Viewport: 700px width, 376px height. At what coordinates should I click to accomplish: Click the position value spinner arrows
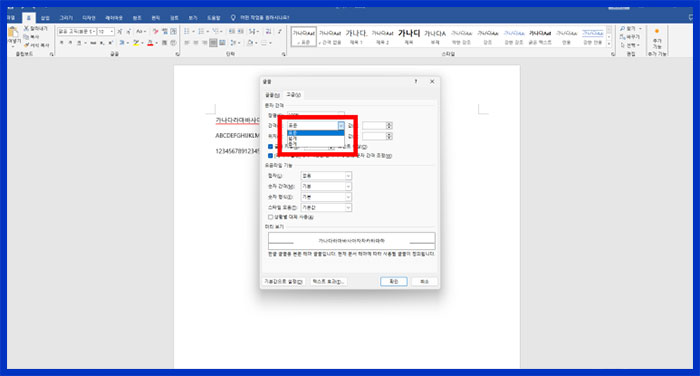pyautogui.click(x=389, y=136)
